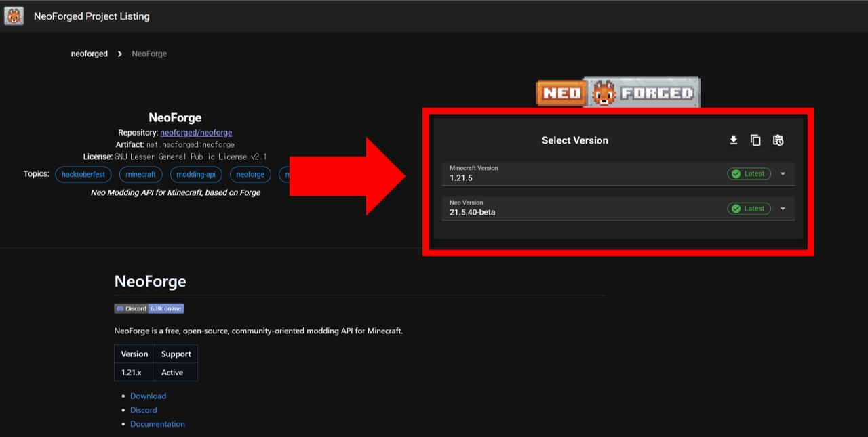868x437 pixels.
Task: Click the Version table header
Action: pyautogui.click(x=134, y=354)
